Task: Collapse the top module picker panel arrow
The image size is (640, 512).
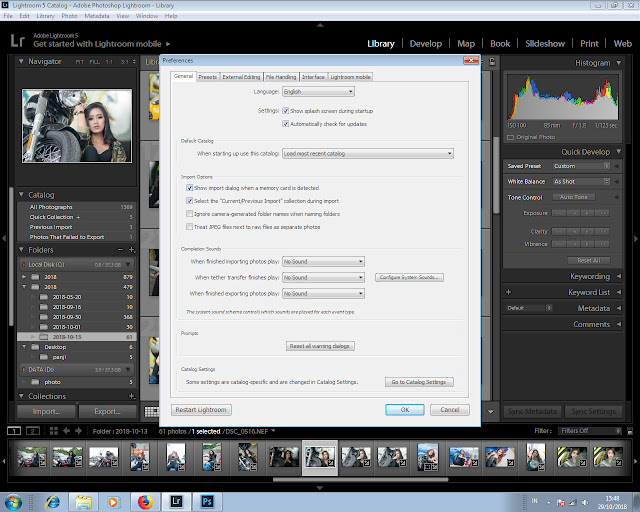Action: (320, 25)
